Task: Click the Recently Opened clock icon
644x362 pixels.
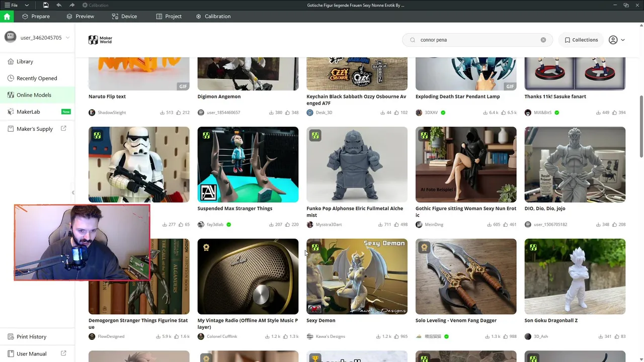Action: click(11, 78)
